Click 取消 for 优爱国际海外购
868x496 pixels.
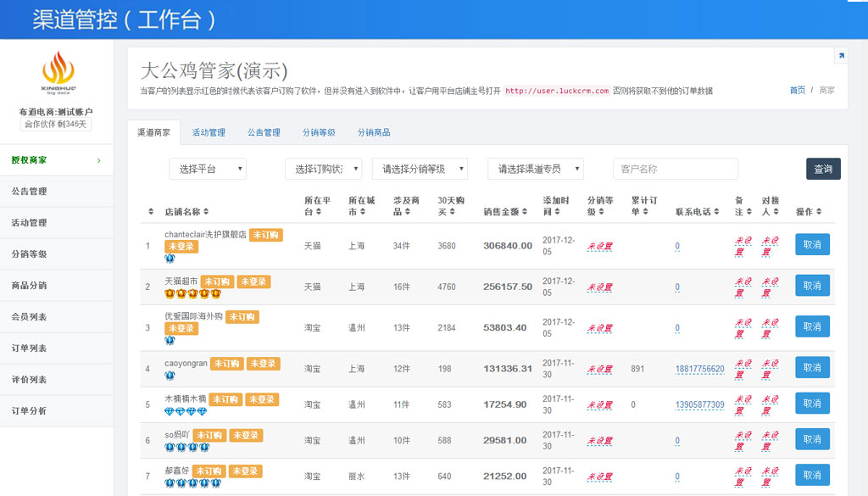(x=812, y=326)
